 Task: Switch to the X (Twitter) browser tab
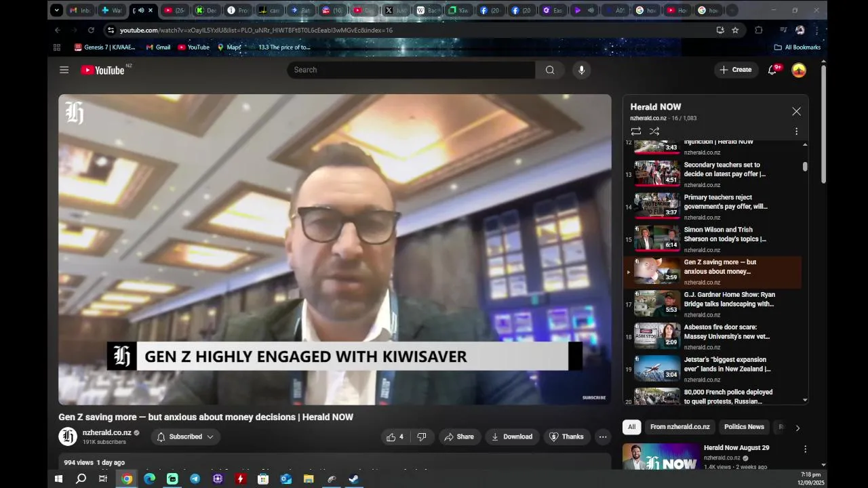397,10
